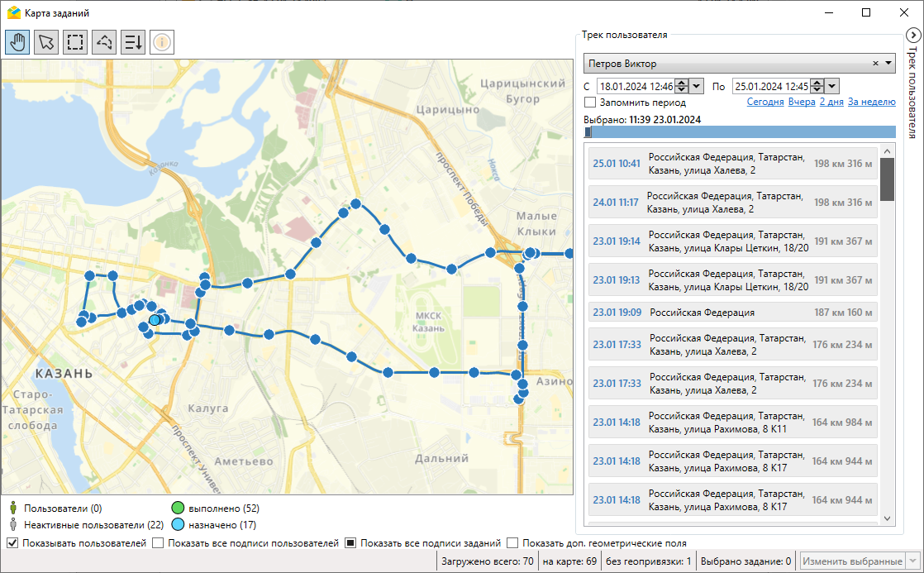Click the За неделю period link

coord(871,103)
